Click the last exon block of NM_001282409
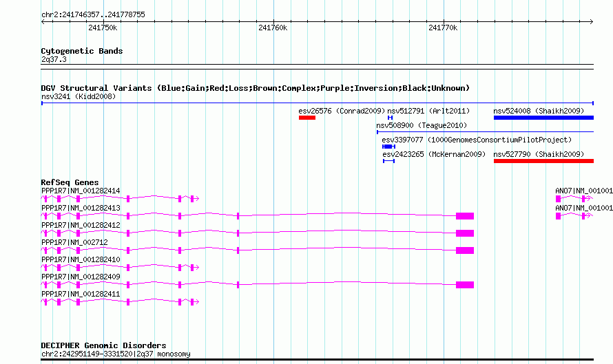 coord(465,285)
